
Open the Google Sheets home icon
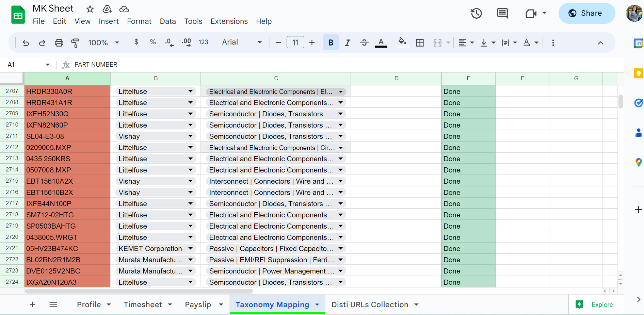pyautogui.click(x=18, y=15)
